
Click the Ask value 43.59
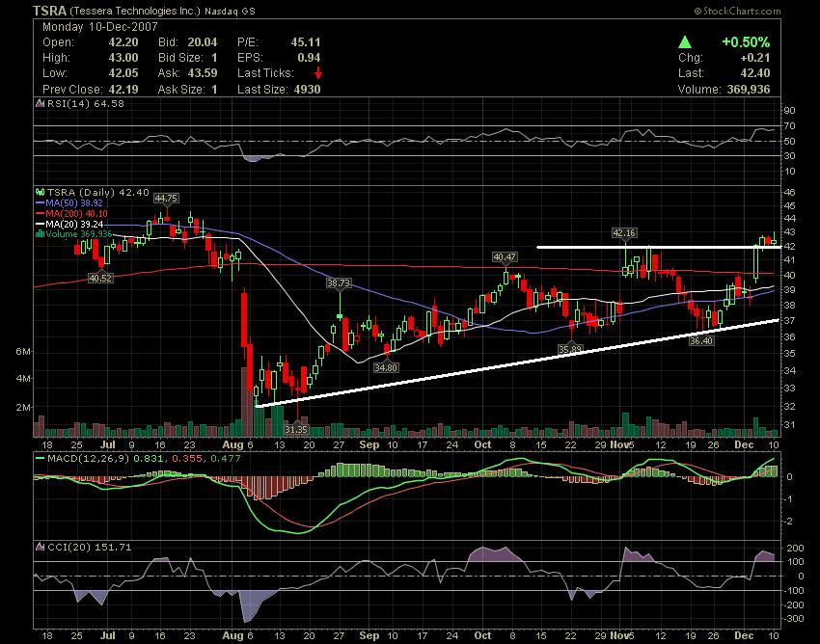pyautogui.click(x=202, y=73)
